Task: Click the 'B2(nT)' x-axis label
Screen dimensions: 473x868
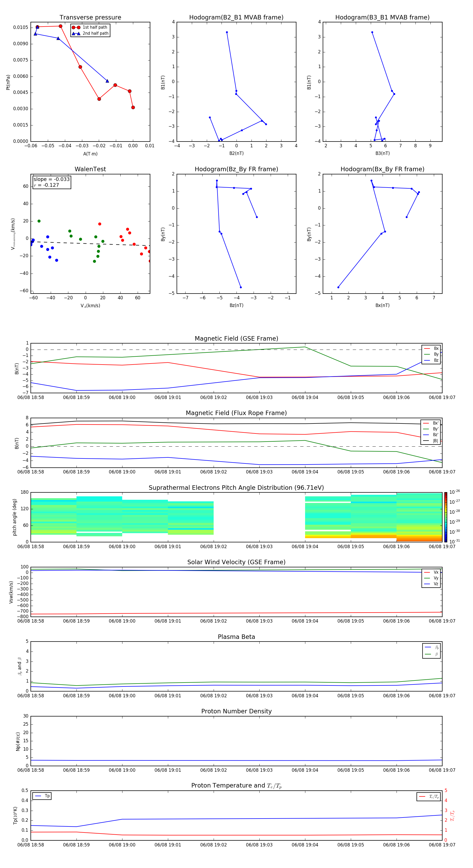Action: 236,153
